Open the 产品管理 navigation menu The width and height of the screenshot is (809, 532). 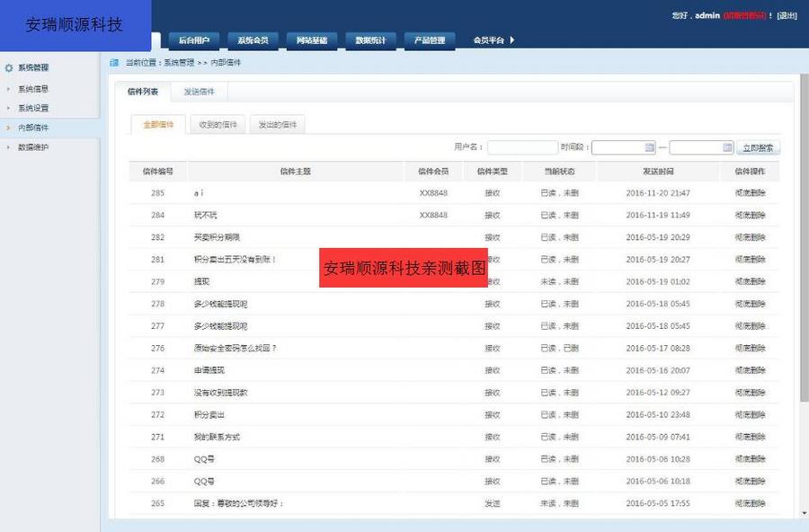431,40
